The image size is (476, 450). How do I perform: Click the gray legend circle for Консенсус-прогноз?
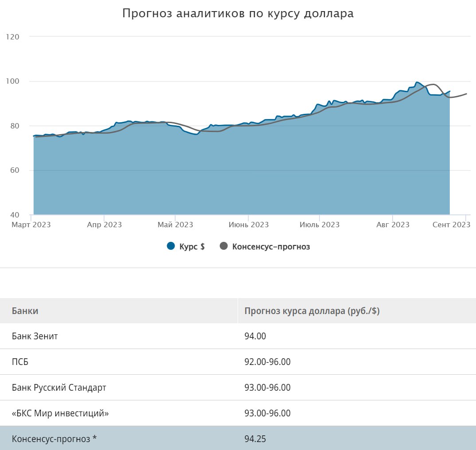[224, 246]
